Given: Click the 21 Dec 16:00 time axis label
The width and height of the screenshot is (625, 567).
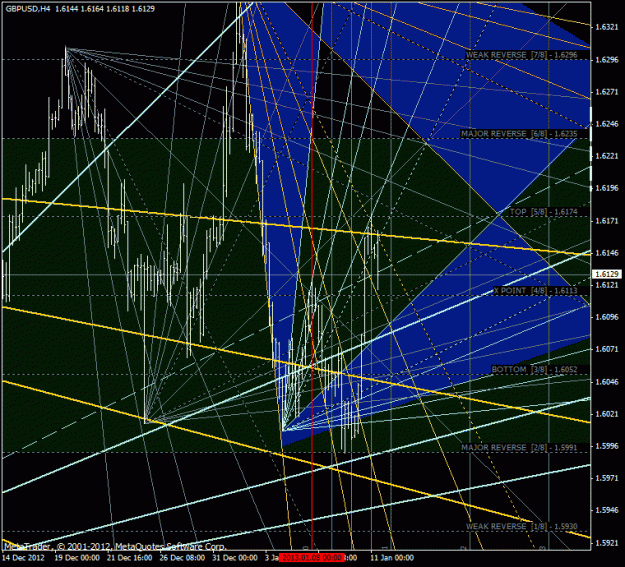Looking at the screenshot, I should tap(129, 557).
